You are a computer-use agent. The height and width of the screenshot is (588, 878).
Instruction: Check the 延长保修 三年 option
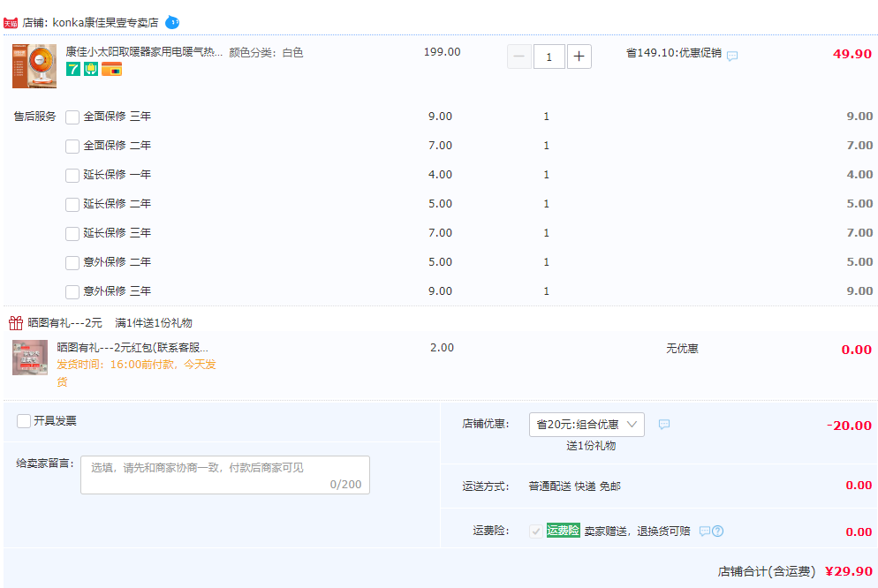[72, 233]
